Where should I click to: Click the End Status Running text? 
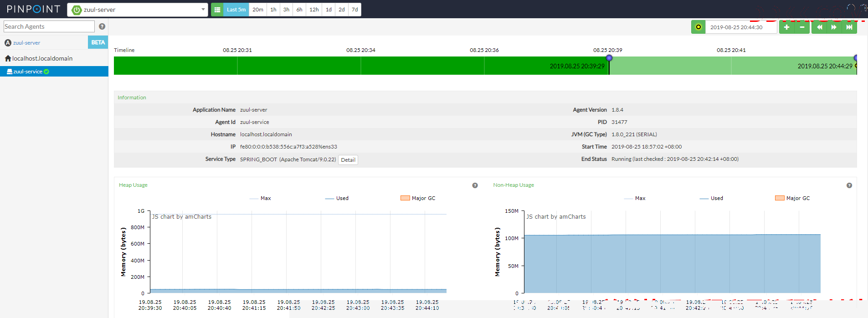(x=675, y=159)
